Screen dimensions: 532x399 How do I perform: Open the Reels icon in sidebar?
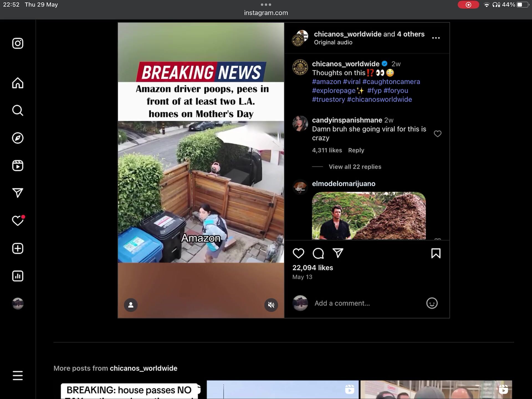18,166
